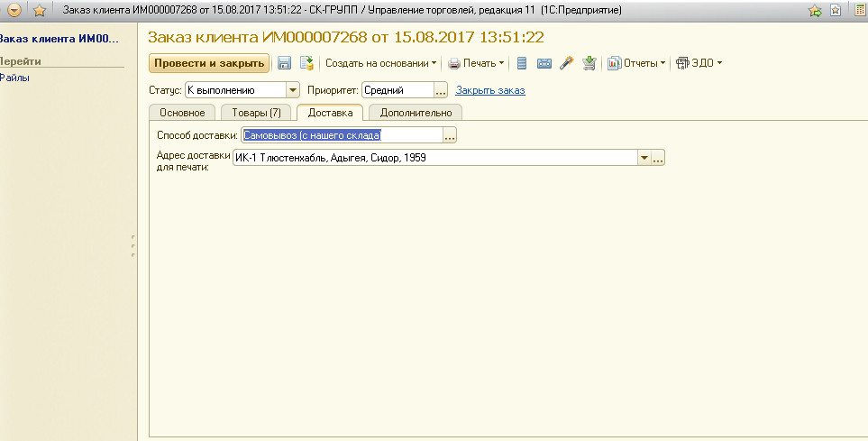Click the Способ доставки input field
The width and height of the screenshot is (868, 441).
[x=342, y=135]
